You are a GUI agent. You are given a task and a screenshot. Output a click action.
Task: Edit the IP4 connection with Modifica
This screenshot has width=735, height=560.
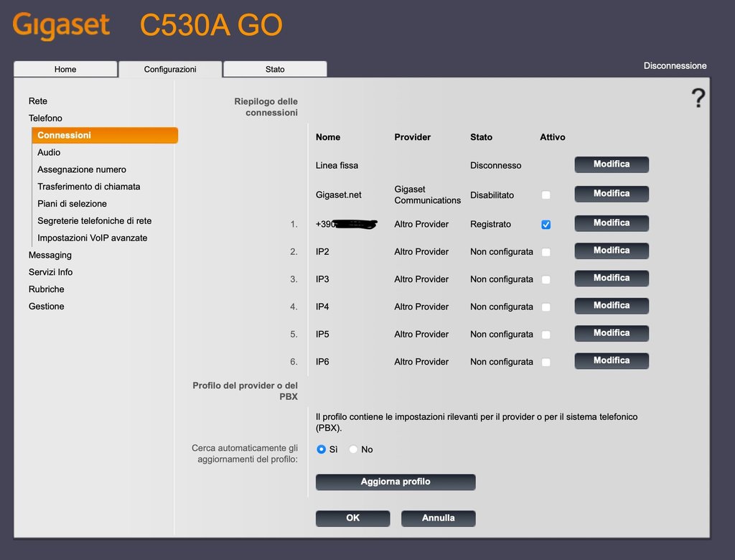[x=611, y=306]
